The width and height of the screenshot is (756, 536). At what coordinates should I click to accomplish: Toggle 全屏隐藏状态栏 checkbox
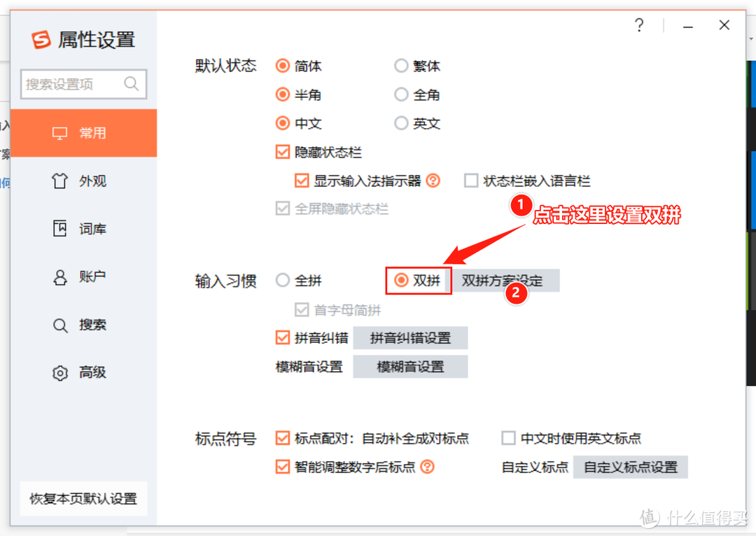pos(283,209)
